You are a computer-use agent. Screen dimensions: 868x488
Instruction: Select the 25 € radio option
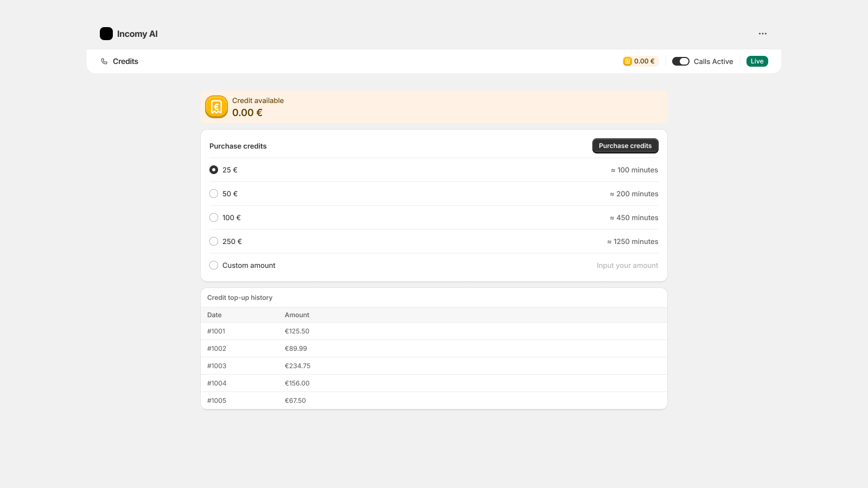[x=214, y=170]
